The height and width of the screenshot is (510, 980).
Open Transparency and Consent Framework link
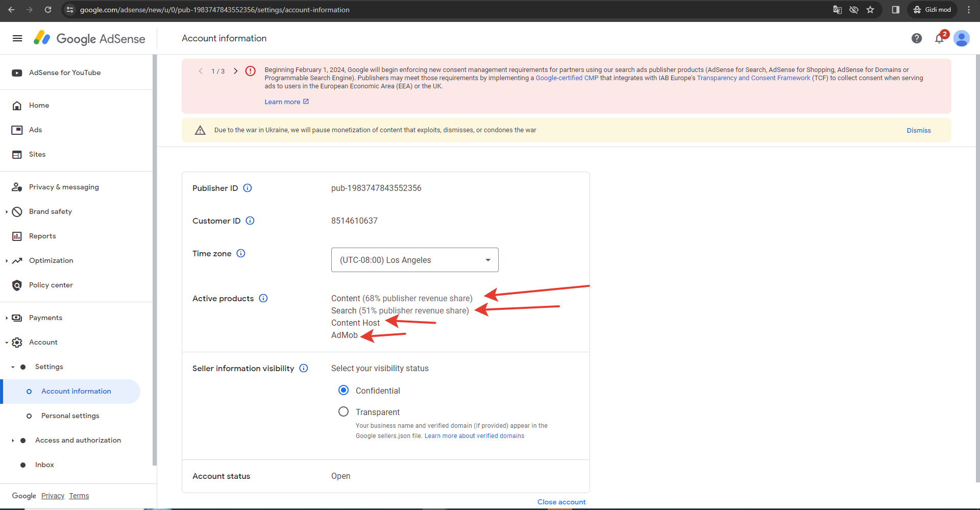point(753,78)
